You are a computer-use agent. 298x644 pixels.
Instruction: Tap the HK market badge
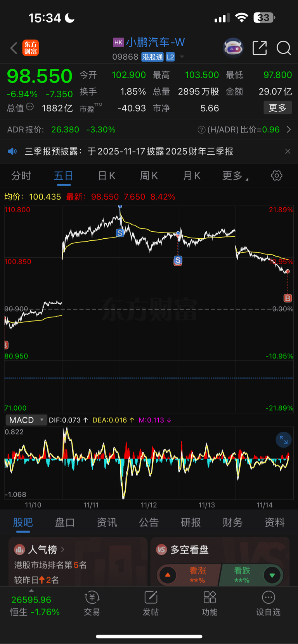118,42
